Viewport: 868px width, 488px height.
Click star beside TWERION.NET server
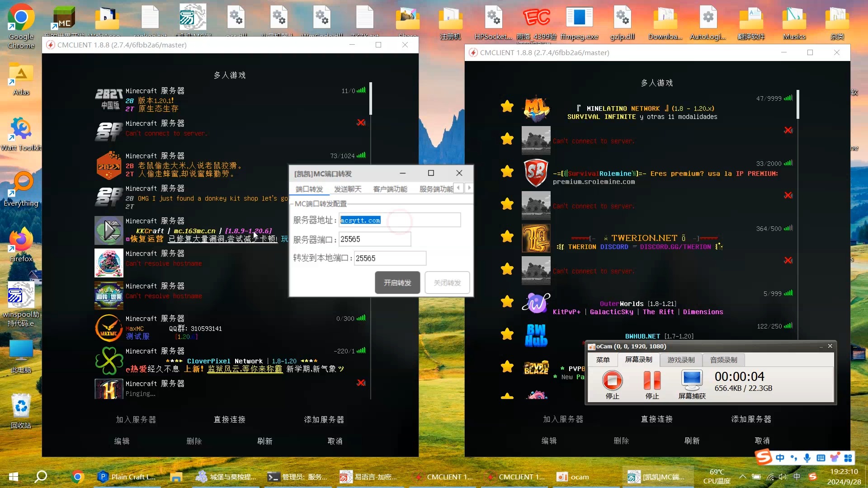(507, 237)
